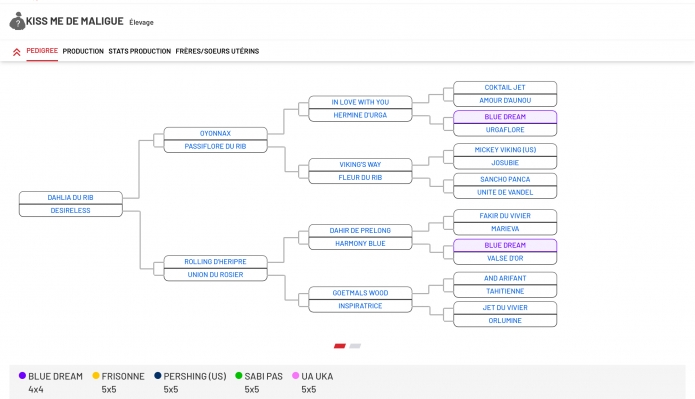
Task: Click the red double chevron up icon
Action: (16, 52)
